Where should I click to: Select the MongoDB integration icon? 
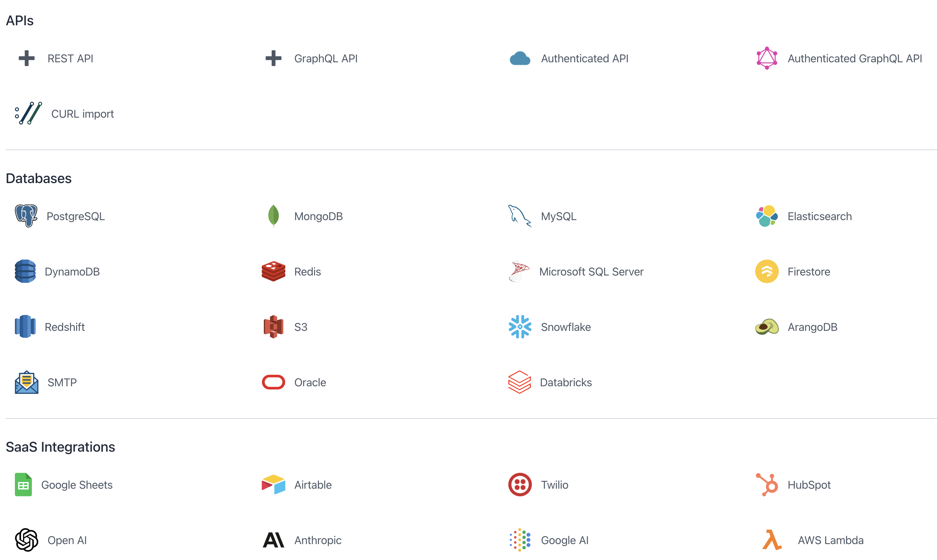[274, 215]
